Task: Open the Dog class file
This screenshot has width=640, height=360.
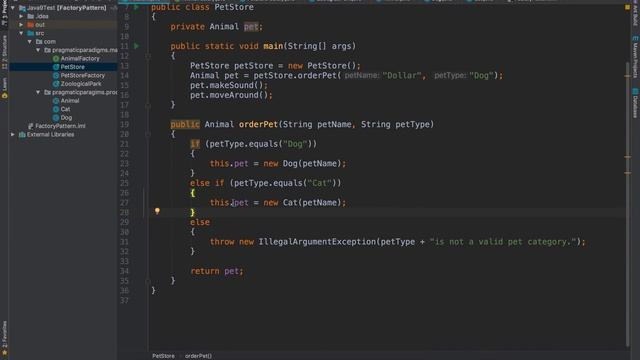Action: click(x=66, y=118)
